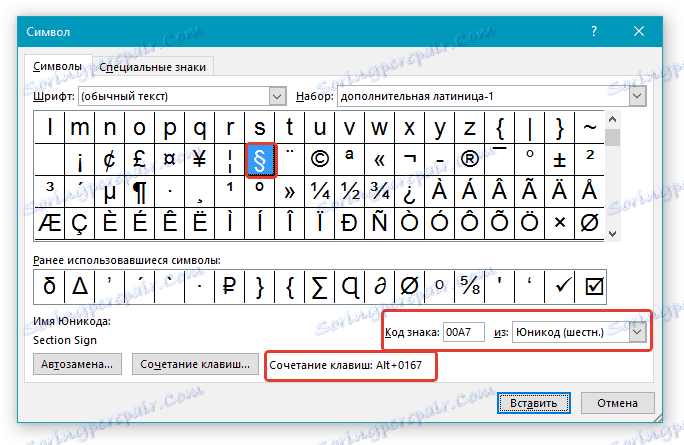This screenshot has height=445, width=684.
Task: Switch to the Символы tab
Action: [x=58, y=66]
